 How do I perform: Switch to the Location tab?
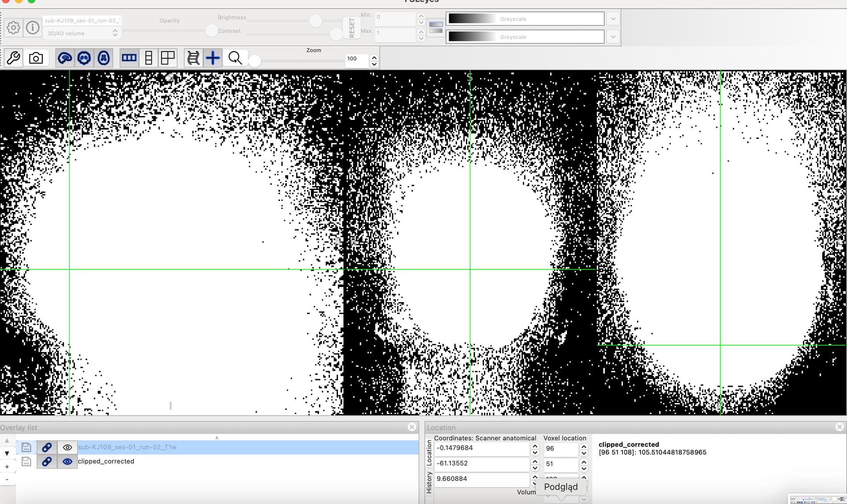click(x=429, y=453)
